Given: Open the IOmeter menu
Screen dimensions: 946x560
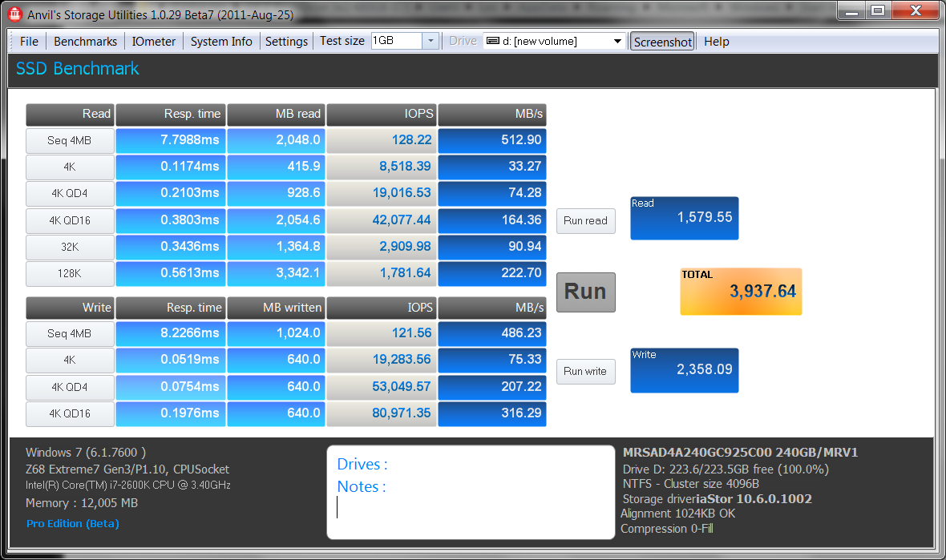Looking at the screenshot, I should pyautogui.click(x=154, y=41).
